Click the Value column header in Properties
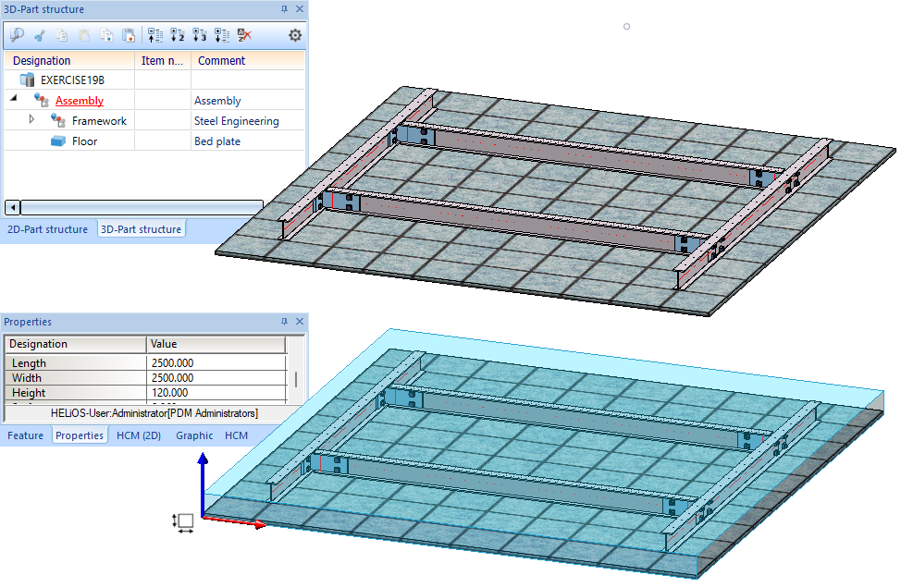This screenshot has width=901, height=588. pos(216,344)
